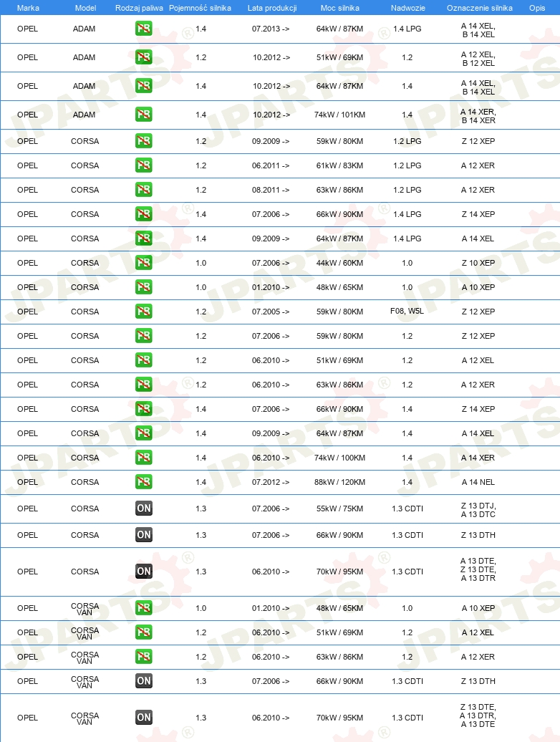The height and width of the screenshot is (742, 560).
Task: Click the 'Z 10 XEP' engine code
Action: [478, 263]
